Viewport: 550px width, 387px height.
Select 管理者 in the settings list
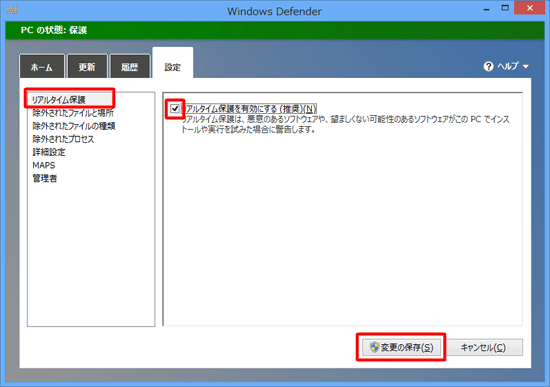pos(45,178)
